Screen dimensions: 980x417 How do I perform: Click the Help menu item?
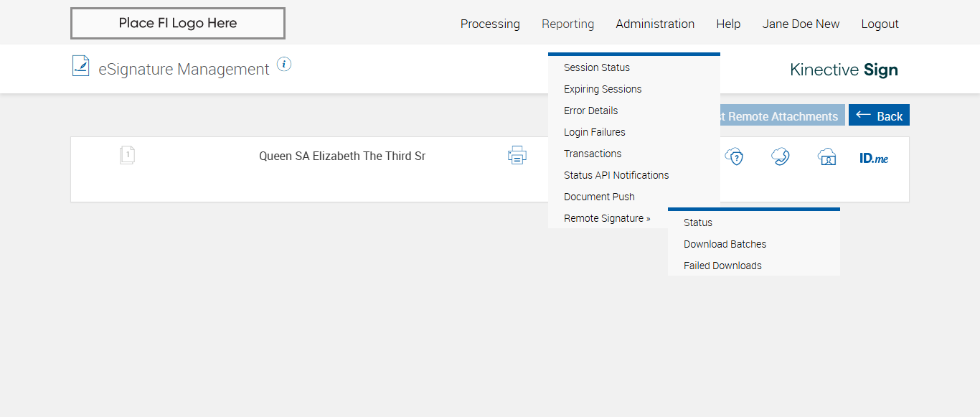pos(728,24)
